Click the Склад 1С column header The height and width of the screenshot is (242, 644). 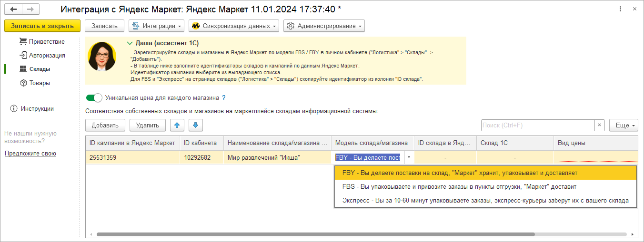click(515, 143)
